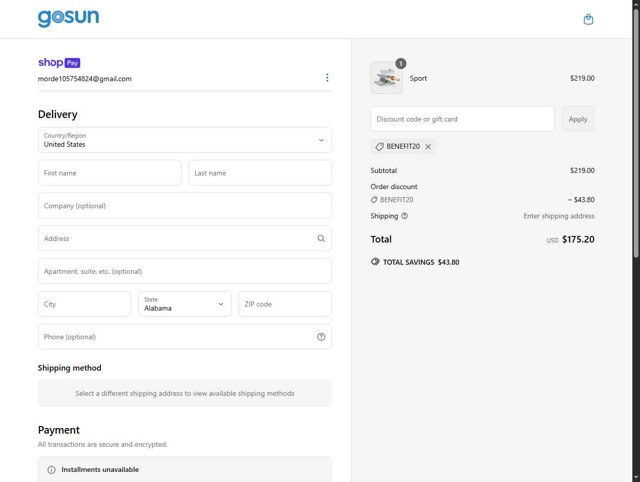The image size is (640, 482).
Task: Click the Shop Pay logo
Action: coord(59,62)
